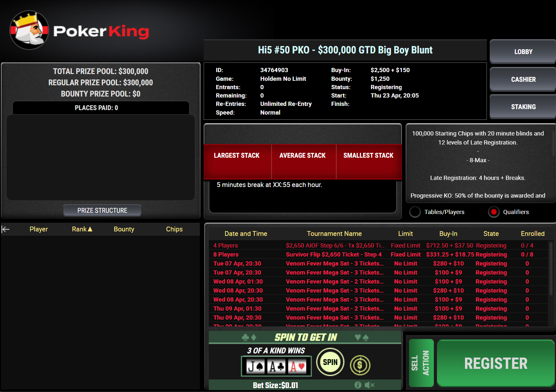
Task: Sort player list by Chips column
Action: pyautogui.click(x=174, y=229)
